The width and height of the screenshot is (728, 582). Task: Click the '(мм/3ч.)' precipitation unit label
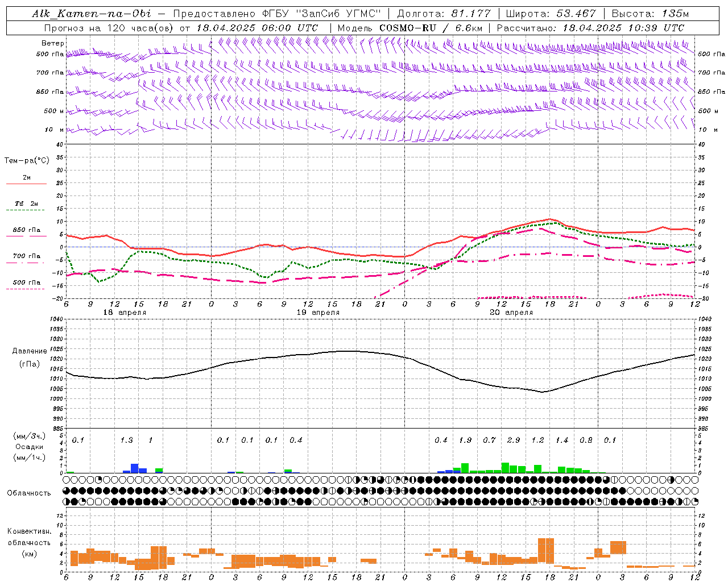[29, 436]
